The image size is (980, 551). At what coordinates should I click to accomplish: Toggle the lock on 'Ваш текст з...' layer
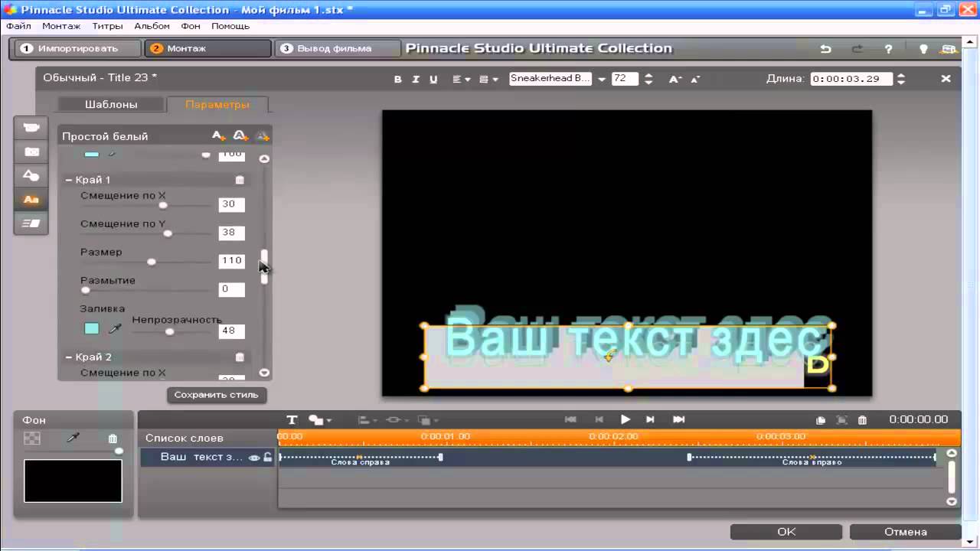[267, 457]
